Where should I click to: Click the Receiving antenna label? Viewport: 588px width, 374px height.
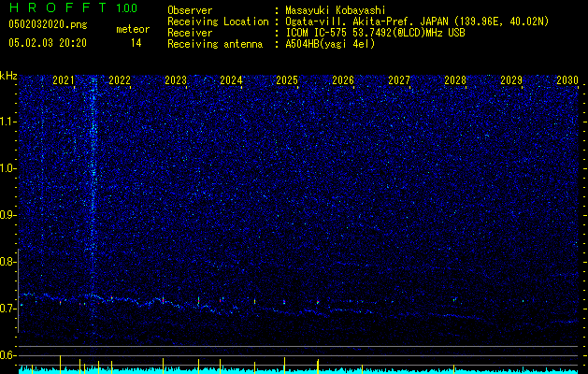coord(215,44)
